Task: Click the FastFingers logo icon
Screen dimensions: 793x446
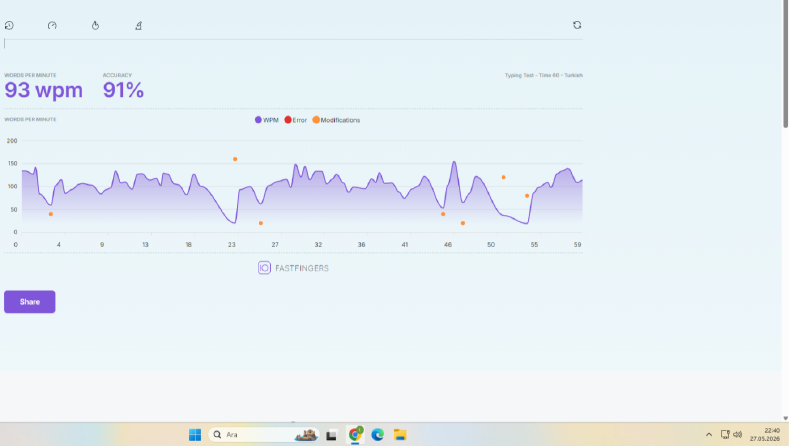Action: (265, 268)
